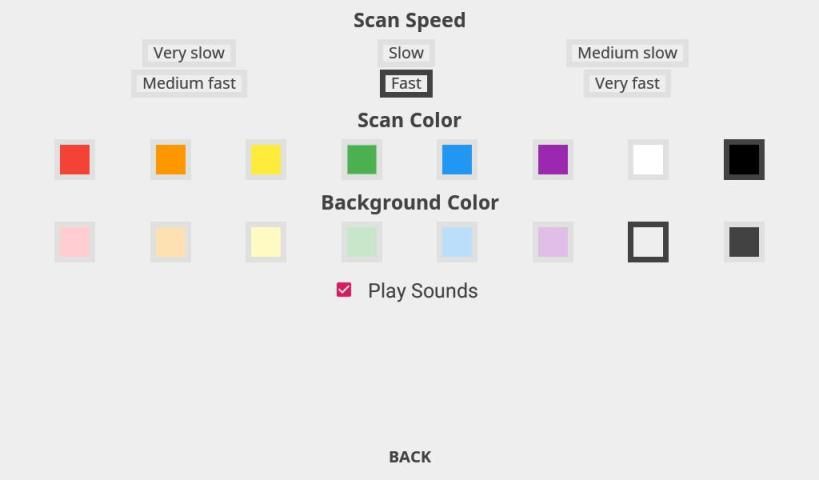
Task: Set scan color to white
Action: pyautogui.click(x=648, y=159)
